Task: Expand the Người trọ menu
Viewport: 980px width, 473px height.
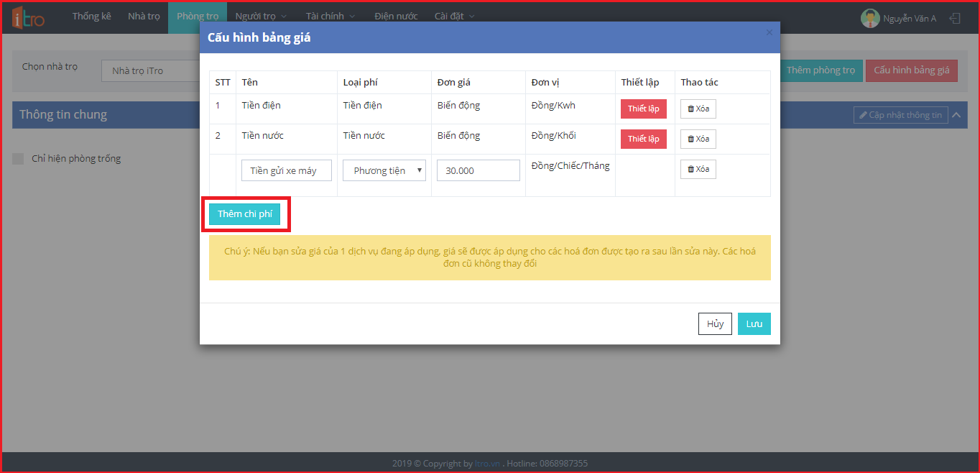Action: pyautogui.click(x=261, y=17)
